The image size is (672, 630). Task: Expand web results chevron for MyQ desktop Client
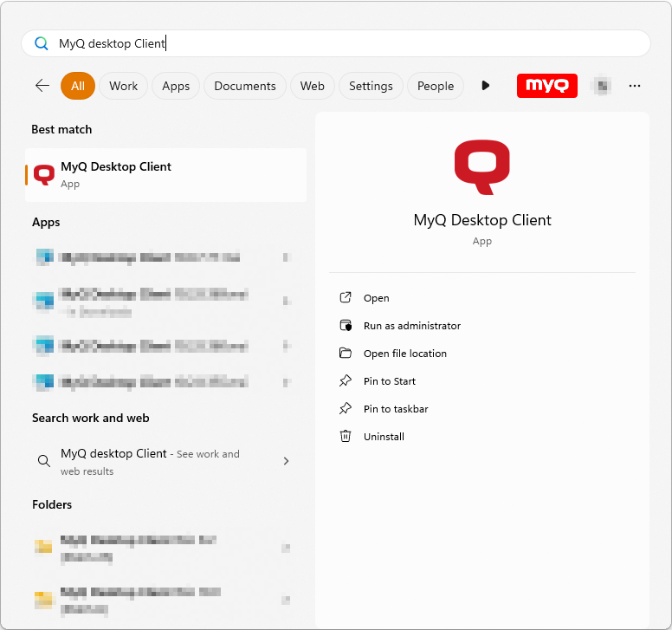(x=287, y=461)
